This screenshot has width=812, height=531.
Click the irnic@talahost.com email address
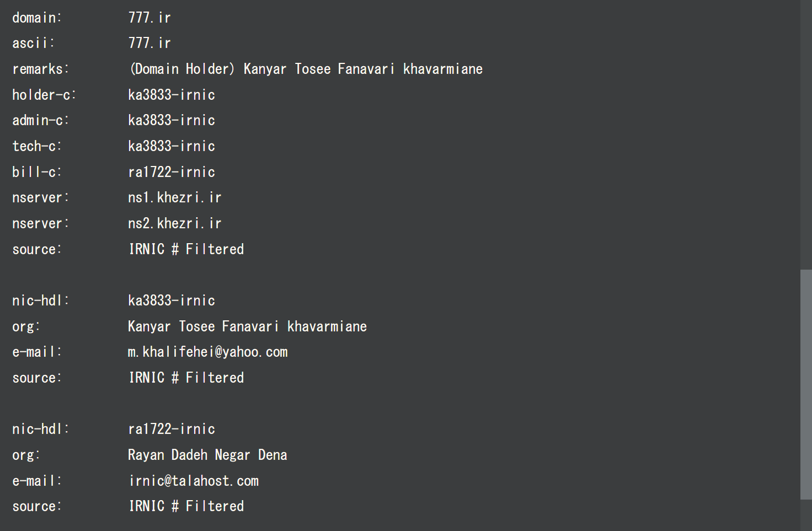point(194,481)
